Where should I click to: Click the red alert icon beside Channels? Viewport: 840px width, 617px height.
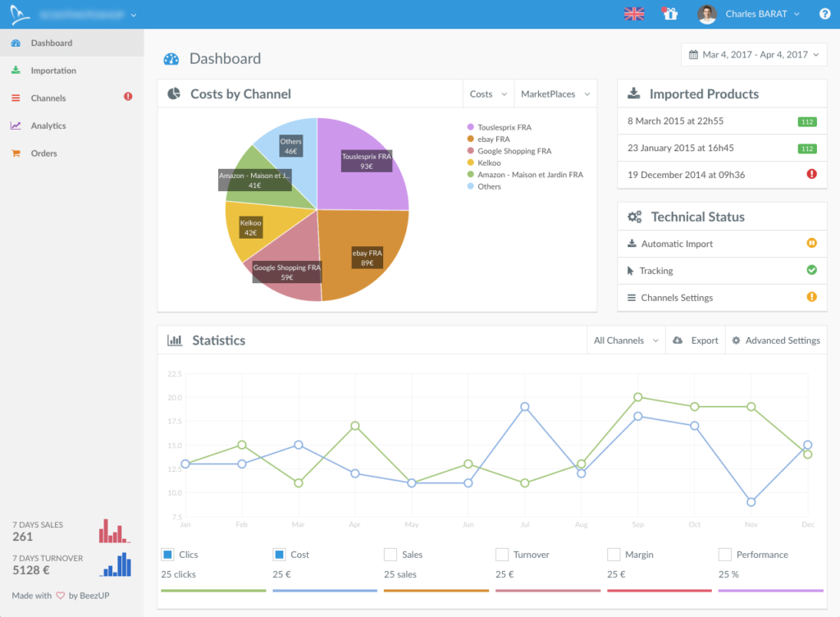pos(128,97)
